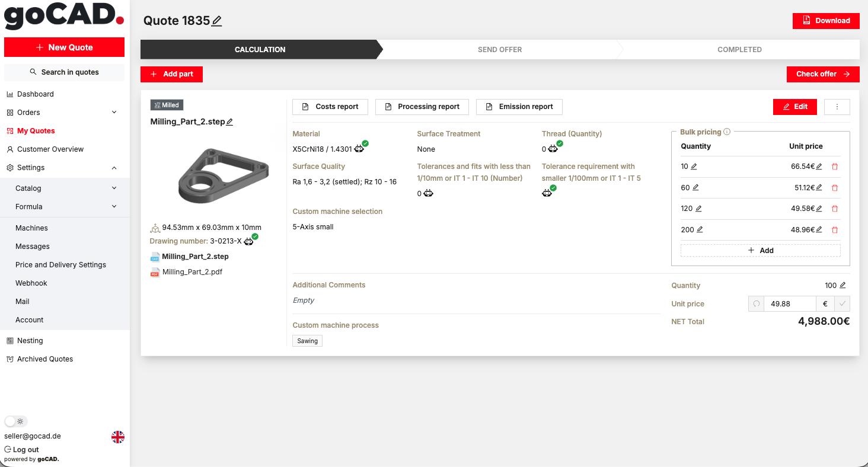Edit bulk quantity 60 pencil icon

point(696,187)
